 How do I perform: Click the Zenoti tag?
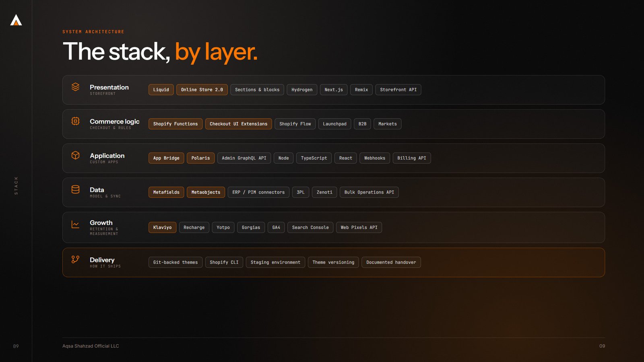[324, 192]
